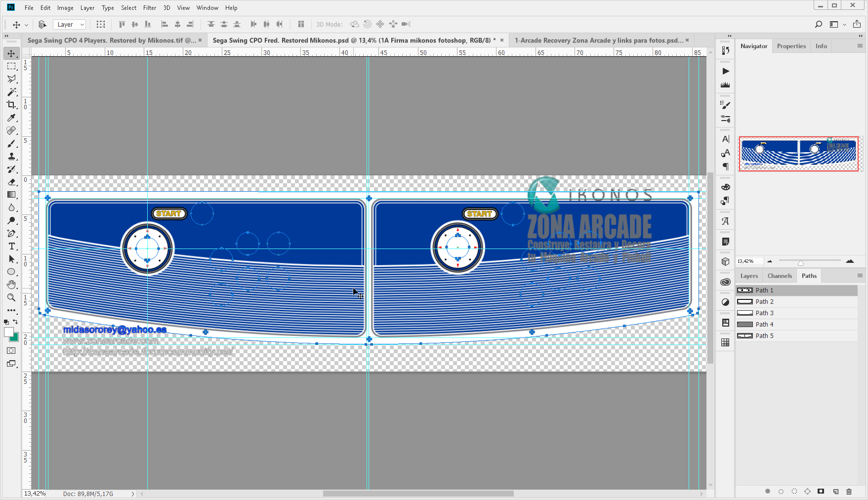Select the Crop tool
Screen dimensions: 868x500
[x=11, y=105]
